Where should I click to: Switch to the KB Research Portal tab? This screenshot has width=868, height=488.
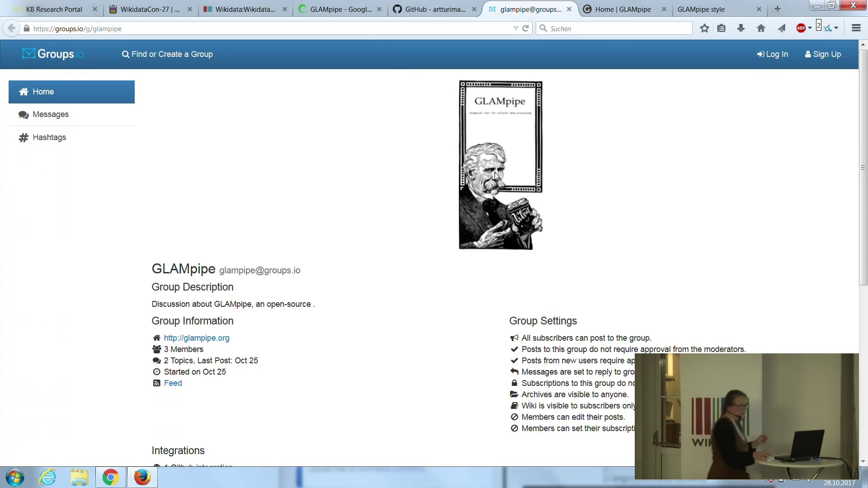pos(54,9)
